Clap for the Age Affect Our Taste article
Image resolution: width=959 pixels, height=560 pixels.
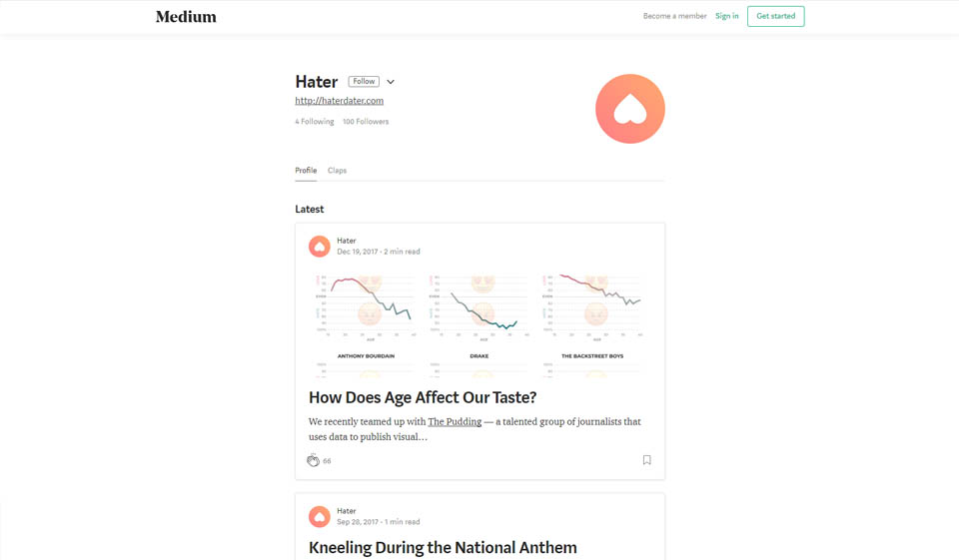(313, 460)
